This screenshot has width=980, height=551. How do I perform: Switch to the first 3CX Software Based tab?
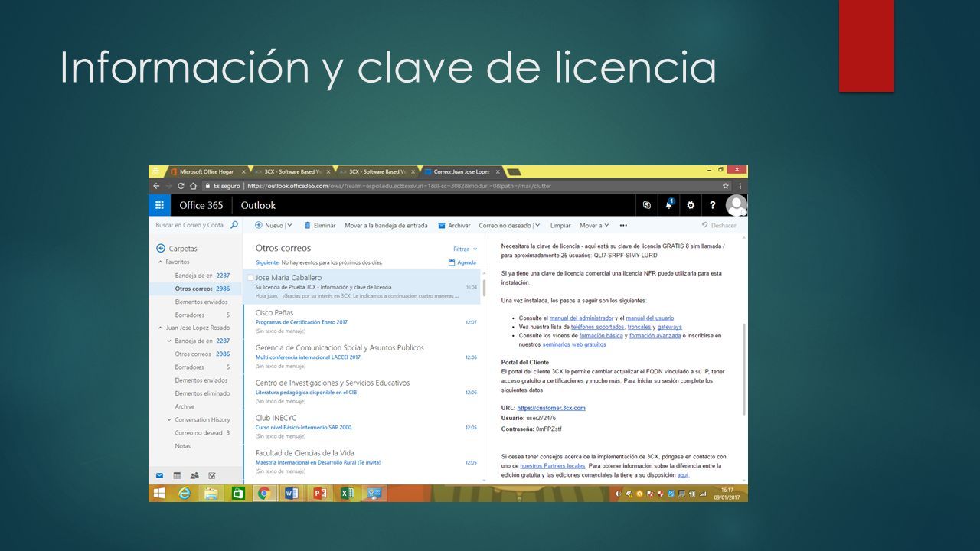(294, 171)
